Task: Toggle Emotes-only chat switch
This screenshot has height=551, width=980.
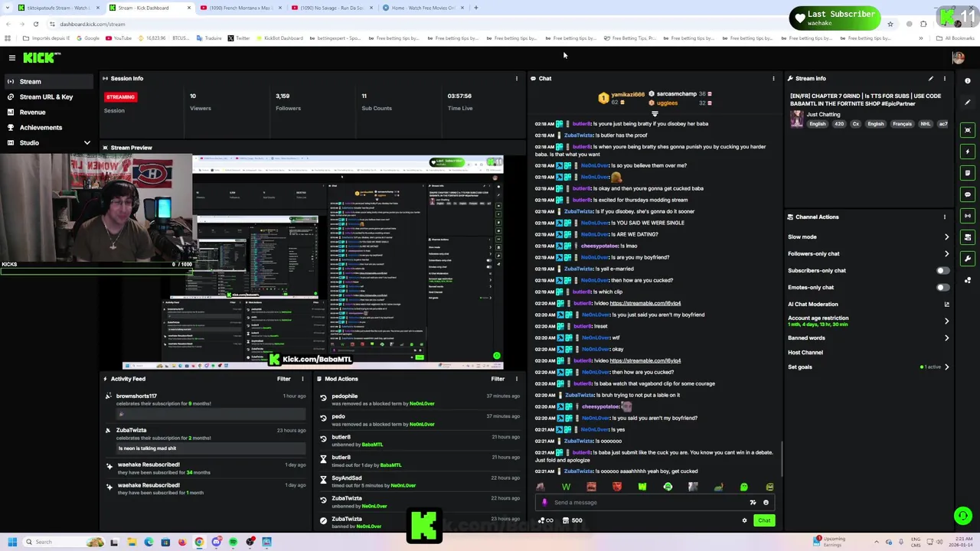Action: point(943,288)
